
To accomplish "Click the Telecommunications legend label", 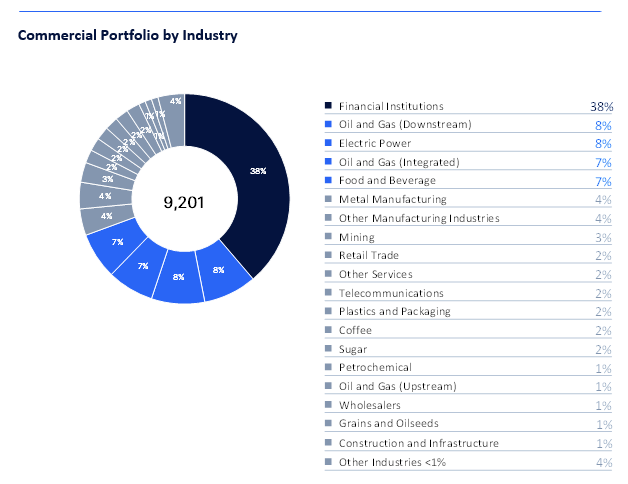I will tap(391, 293).
